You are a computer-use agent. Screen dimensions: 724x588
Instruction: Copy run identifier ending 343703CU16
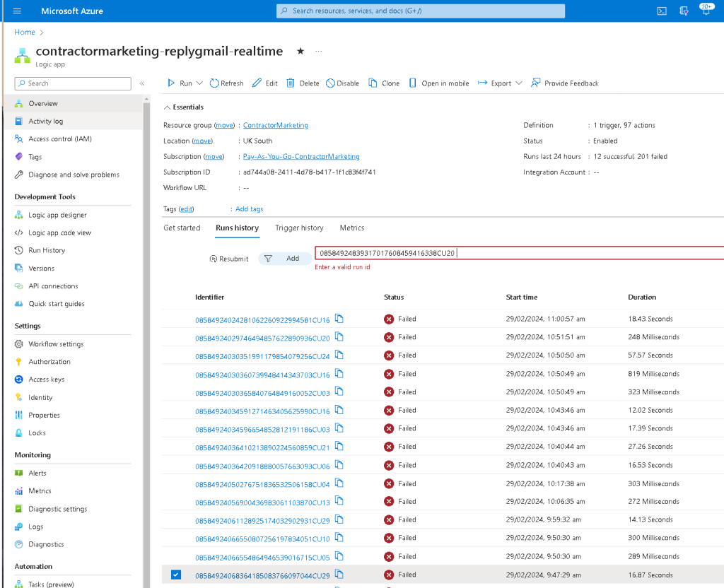[x=339, y=373]
